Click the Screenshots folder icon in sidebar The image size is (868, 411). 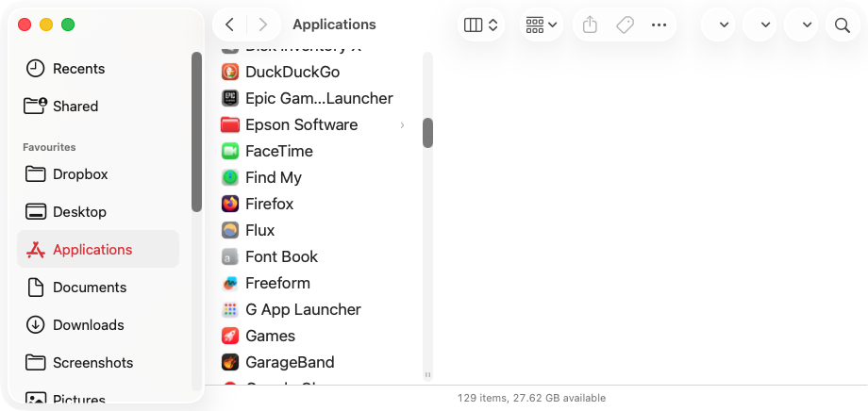(36, 362)
